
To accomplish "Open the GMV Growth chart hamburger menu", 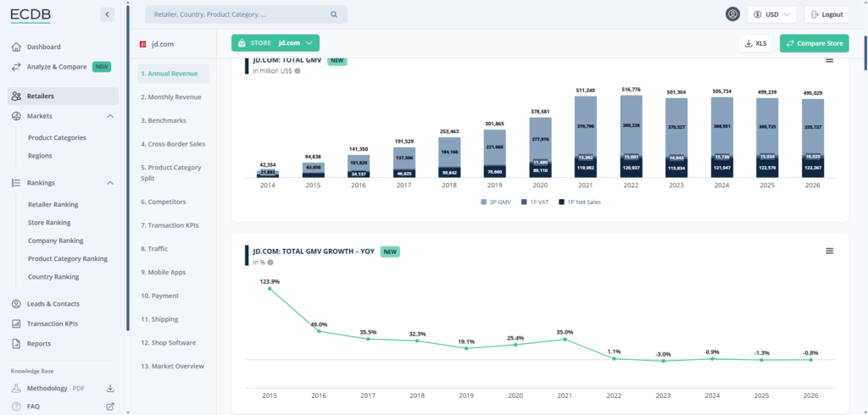I will pos(829,251).
